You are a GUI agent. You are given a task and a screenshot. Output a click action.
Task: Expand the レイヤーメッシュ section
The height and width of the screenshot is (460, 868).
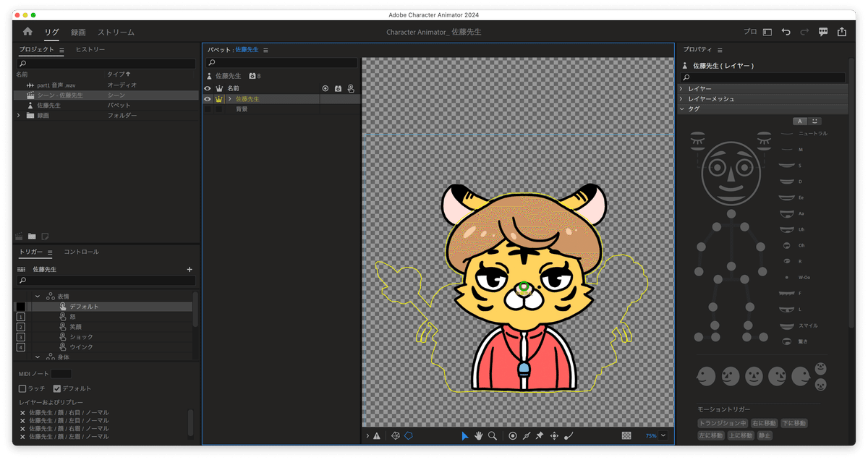click(681, 98)
